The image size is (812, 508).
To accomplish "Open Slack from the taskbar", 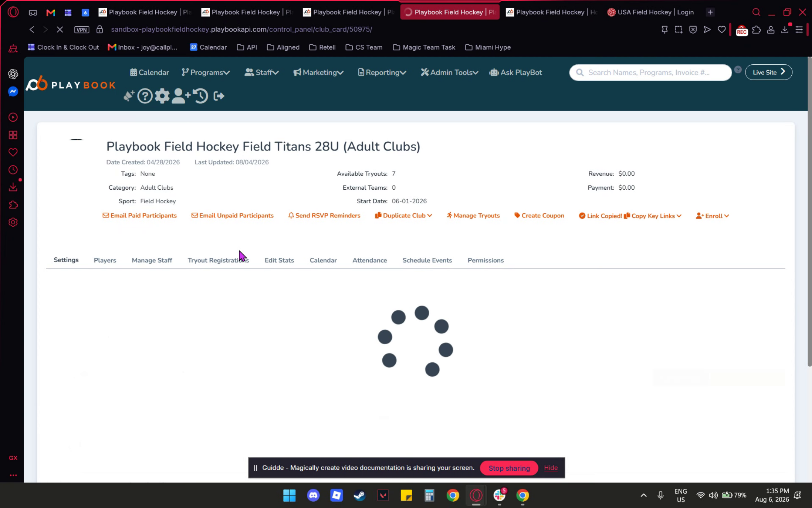I will point(500,495).
